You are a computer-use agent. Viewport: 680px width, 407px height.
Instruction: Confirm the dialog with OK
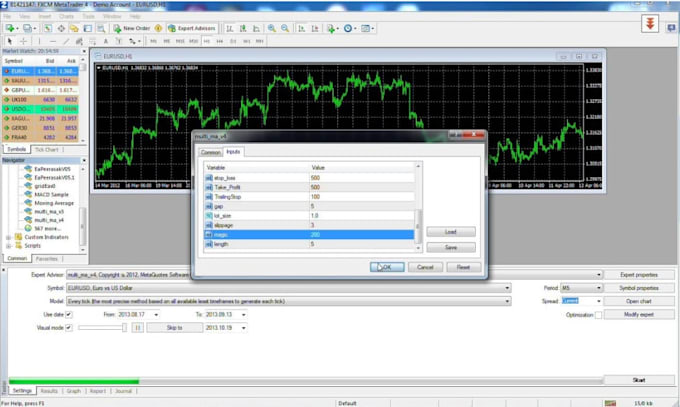[x=387, y=267]
